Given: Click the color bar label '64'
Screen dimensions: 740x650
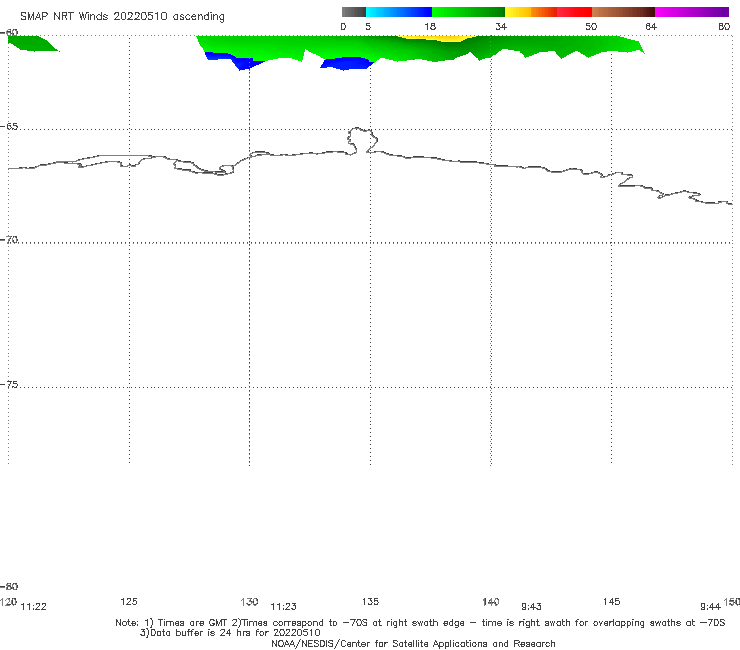Looking at the screenshot, I should click(x=651, y=26).
